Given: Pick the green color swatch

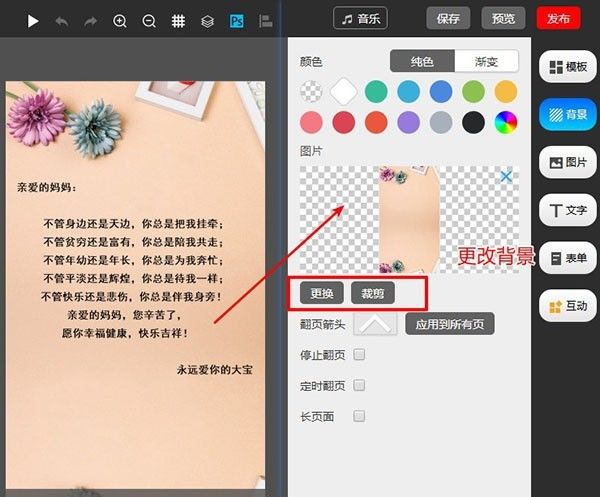Looking at the screenshot, I should (x=473, y=91).
